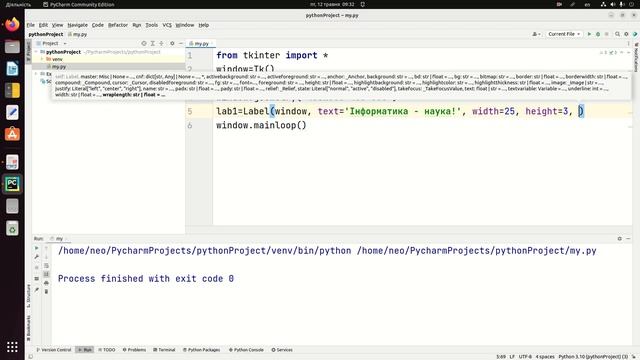The width and height of the screenshot is (640, 360).
Task: Expand the pythonProject root node arrow
Action: pos(36,52)
